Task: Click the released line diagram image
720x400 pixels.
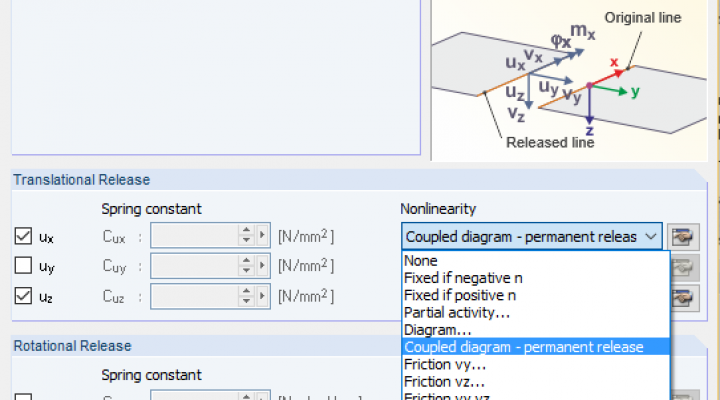Action: click(568, 80)
